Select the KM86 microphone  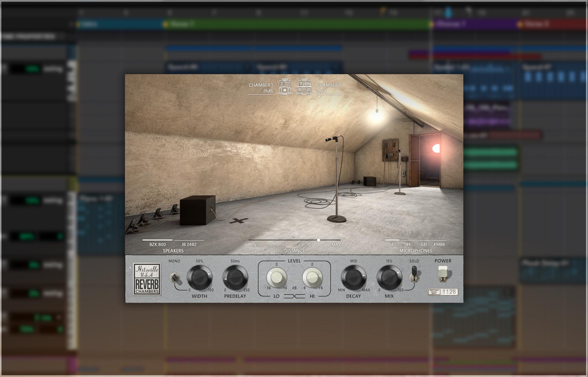click(x=439, y=244)
